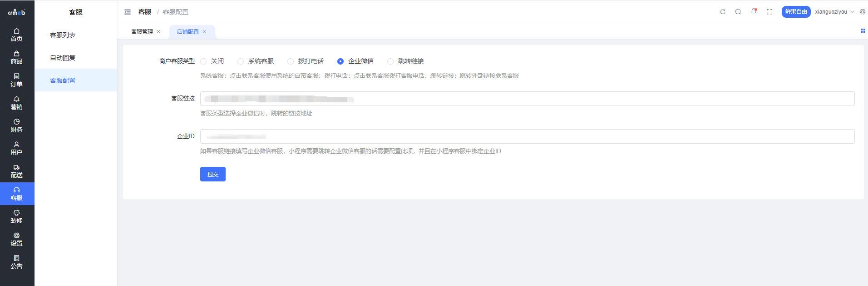Open the 营销 sidebar section

17,103
